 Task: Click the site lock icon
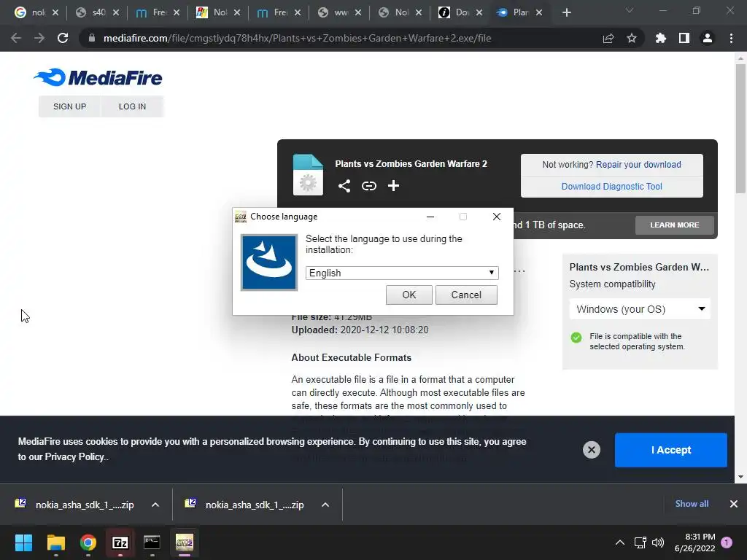tap(91, 38)
